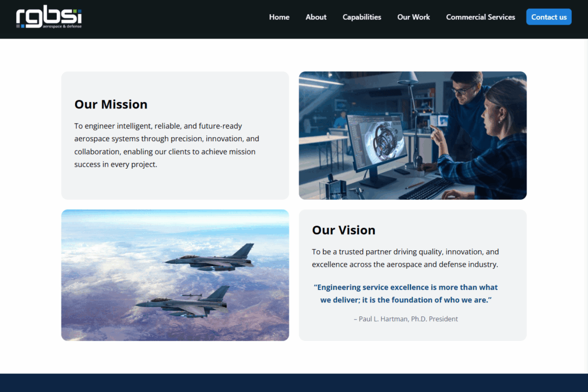Open the About menu item
Image resolution: width=588 pixels, height=392 pixels.
click(x=316, y=17)
